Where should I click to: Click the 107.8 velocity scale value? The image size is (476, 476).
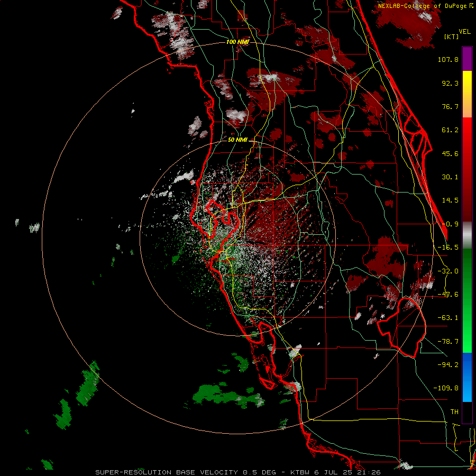point(448,59)
